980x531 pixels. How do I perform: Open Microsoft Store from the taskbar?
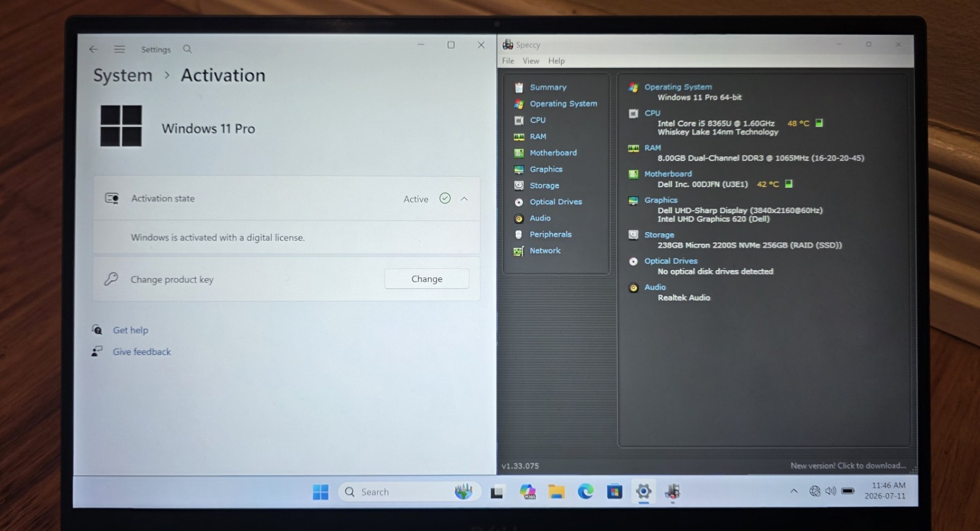pyautogui.click(x=614, y=492)
